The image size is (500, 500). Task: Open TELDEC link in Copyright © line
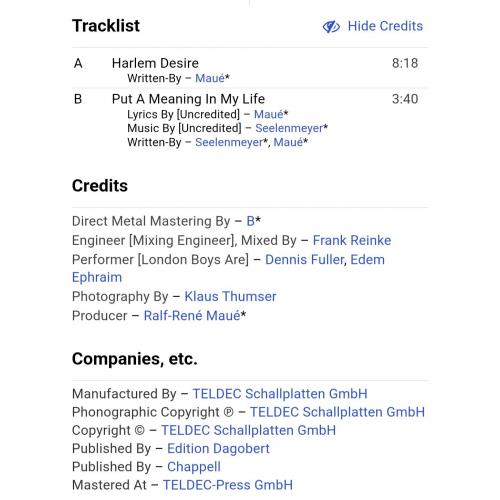[x=248, y=430]
